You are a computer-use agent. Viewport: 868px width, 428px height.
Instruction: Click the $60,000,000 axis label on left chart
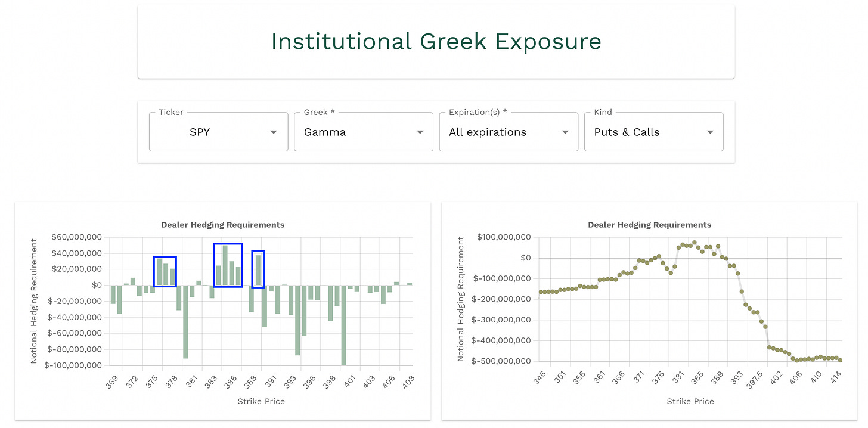(x=77, y=237)
